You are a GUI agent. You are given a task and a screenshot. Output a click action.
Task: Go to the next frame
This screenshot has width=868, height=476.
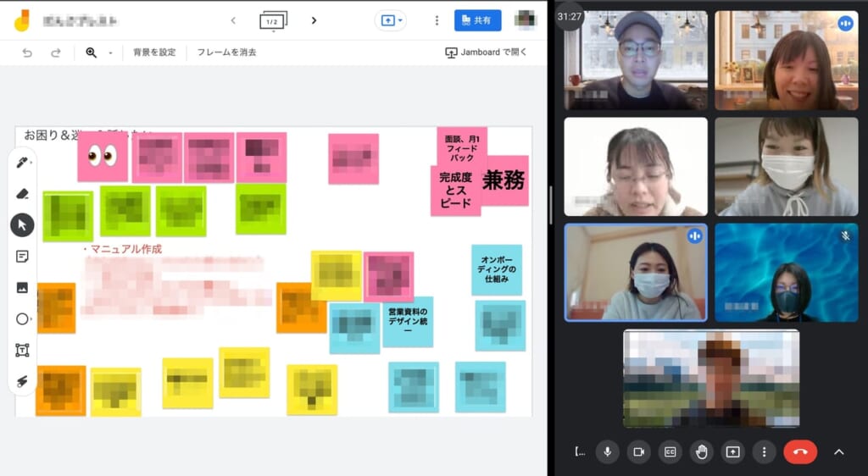click(314, 20)
